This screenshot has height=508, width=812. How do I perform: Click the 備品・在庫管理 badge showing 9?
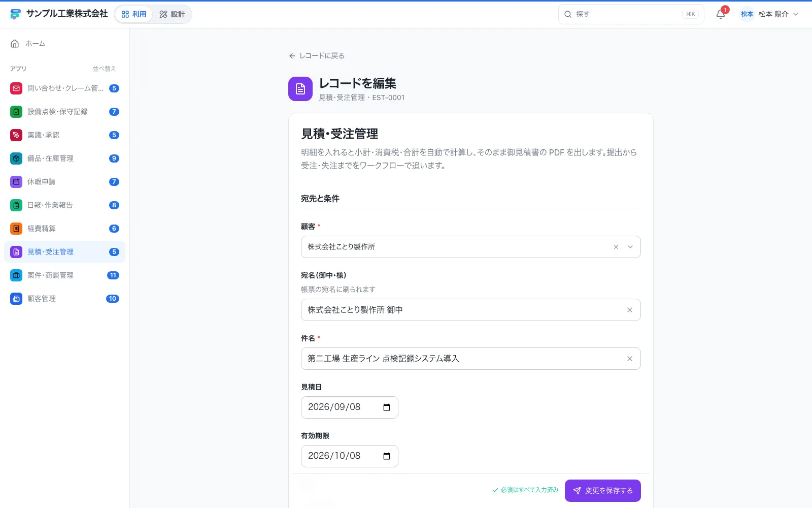click(x=114, y=158)
